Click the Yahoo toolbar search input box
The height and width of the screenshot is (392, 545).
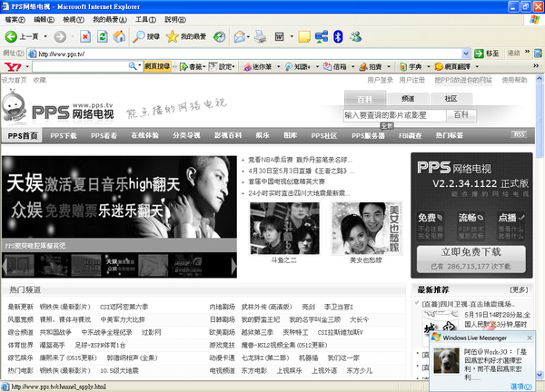click(81, 66)
